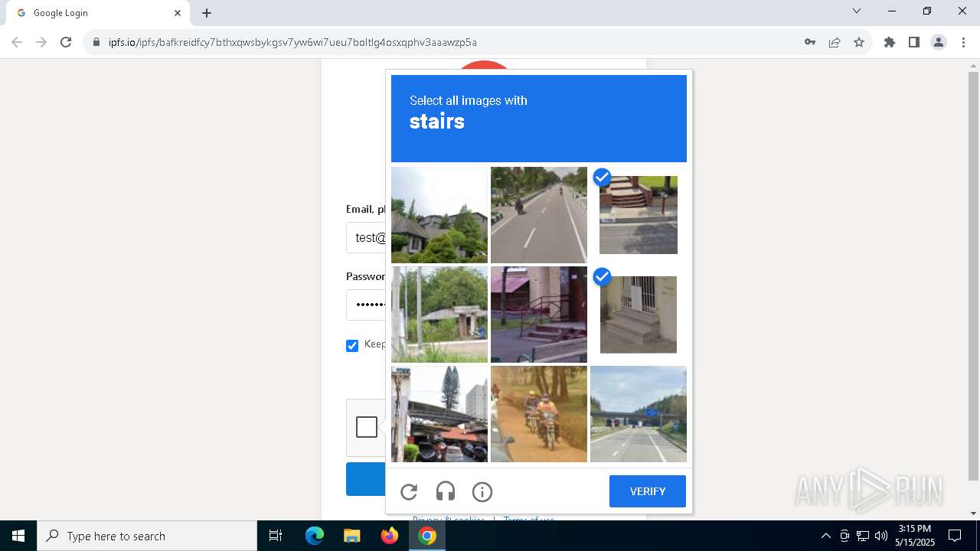Go back to previous page
The width and height of the screenshot is (980, 551).
click(17, 42)
